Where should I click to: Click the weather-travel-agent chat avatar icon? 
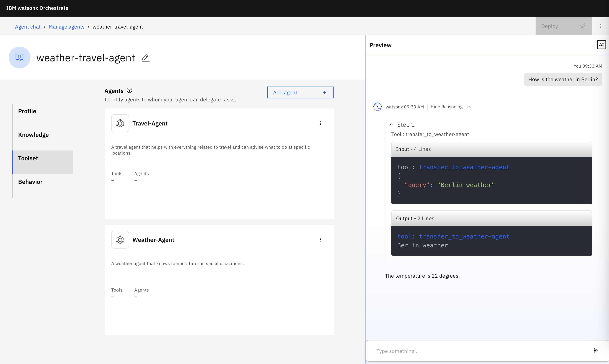20,57
